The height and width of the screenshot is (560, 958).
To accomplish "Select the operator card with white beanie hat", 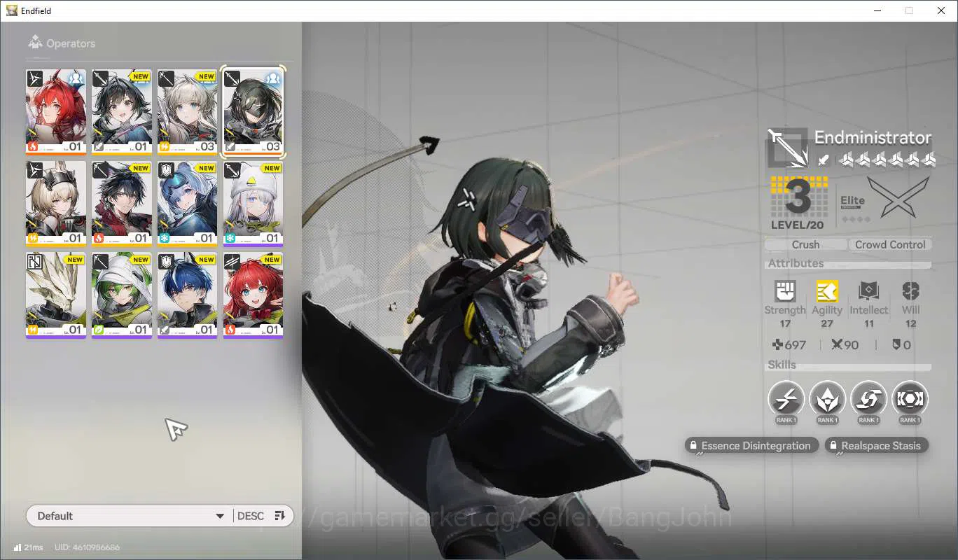I will pos(254,204).
